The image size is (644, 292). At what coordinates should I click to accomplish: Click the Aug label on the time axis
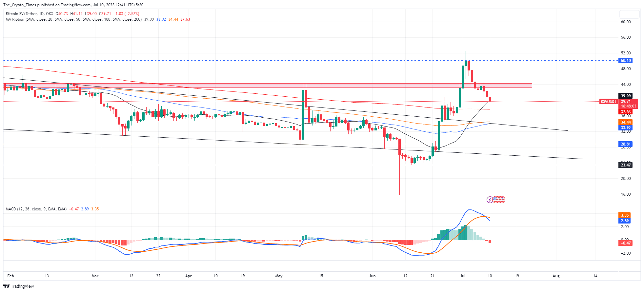tap(556, 276)
